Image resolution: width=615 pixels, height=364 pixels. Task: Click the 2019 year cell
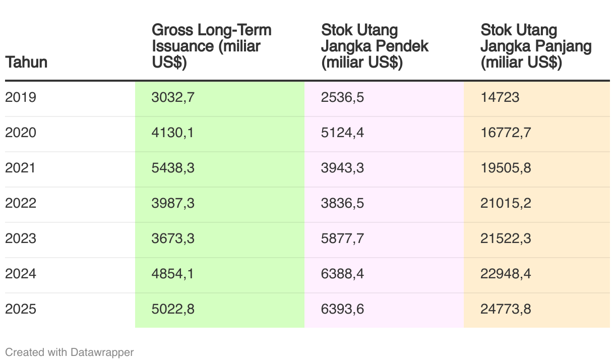21,97
